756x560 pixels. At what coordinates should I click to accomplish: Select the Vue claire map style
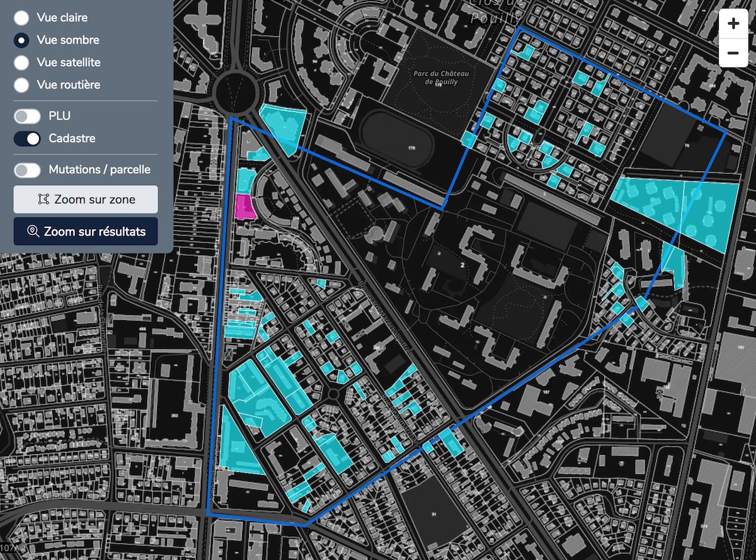point(21,18)
